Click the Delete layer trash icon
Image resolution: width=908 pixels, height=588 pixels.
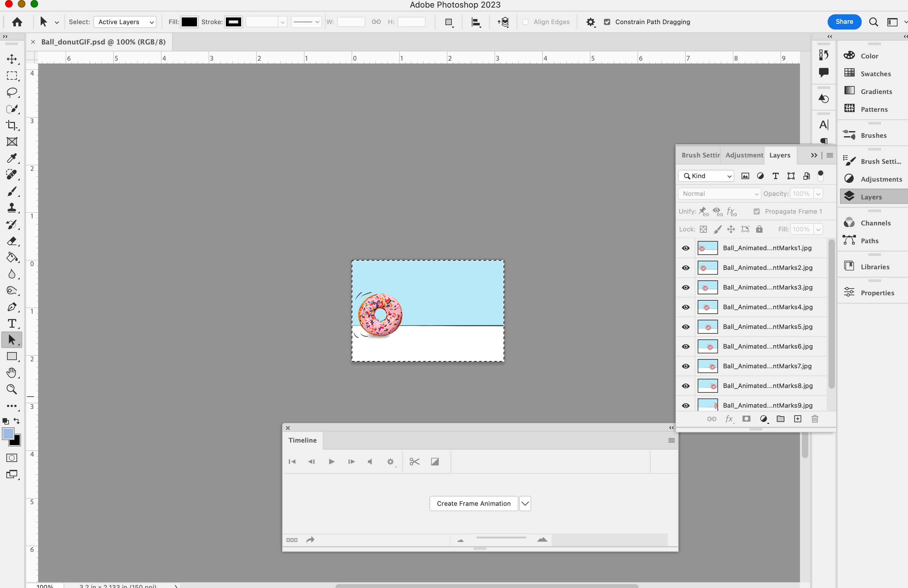pyautogui.click(x=815, y=419)
